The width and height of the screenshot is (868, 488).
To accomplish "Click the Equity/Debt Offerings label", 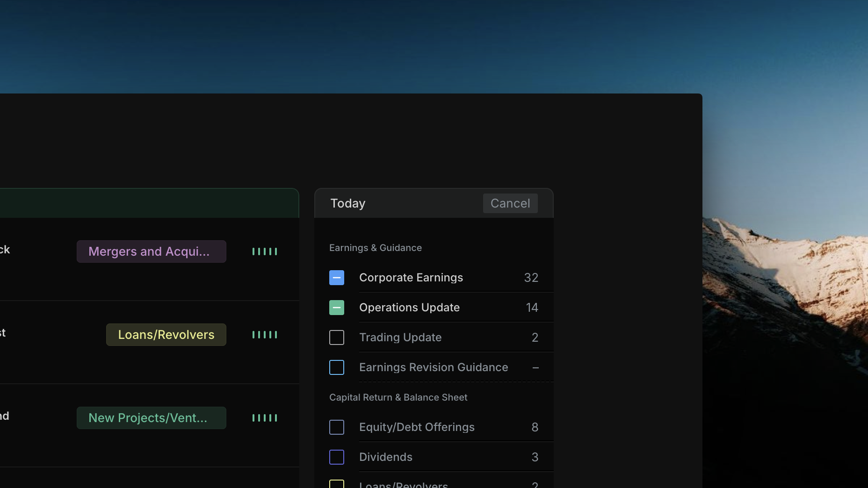I will point(417,427).
